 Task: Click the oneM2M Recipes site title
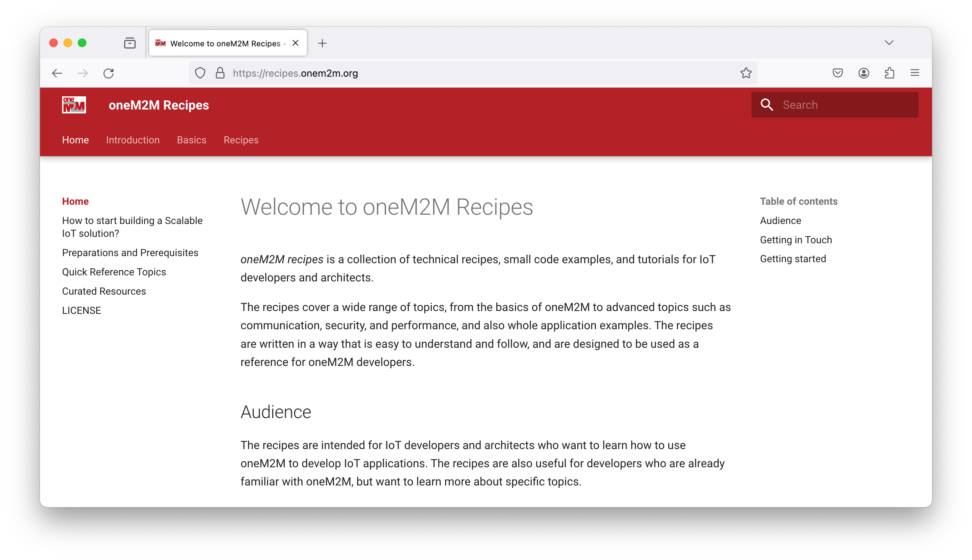tap(159, 105)
